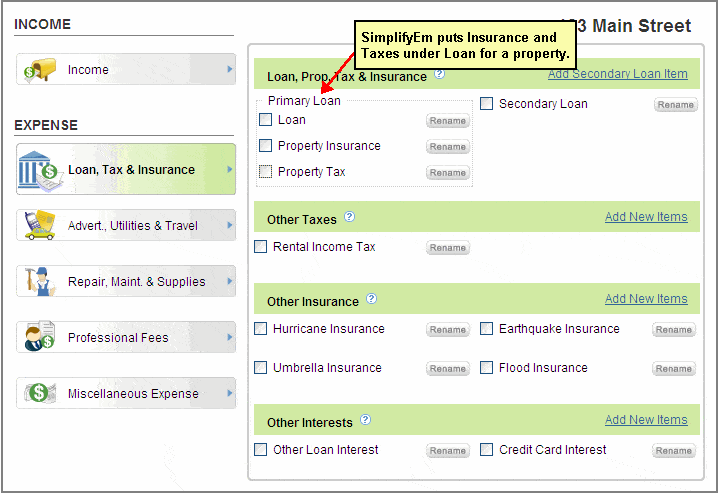Click the Repair, Maint. & Supplies worker icon
718x493 pixels.
pos(42,281)
